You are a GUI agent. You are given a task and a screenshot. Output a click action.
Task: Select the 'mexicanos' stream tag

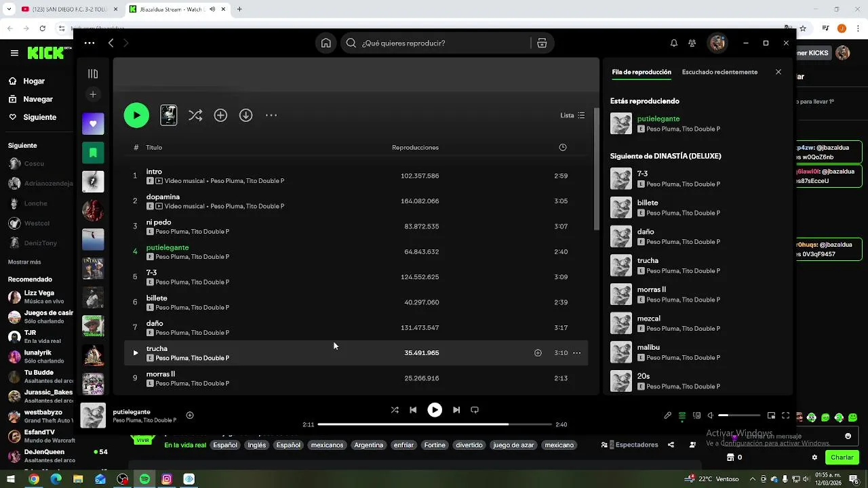pyautogui.click(x=327, y=445)
